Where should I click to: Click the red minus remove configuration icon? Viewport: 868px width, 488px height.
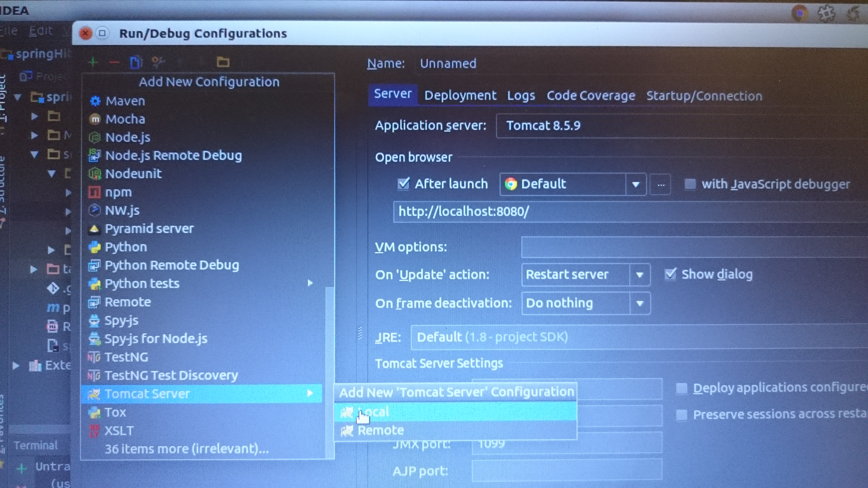(114, 62)
